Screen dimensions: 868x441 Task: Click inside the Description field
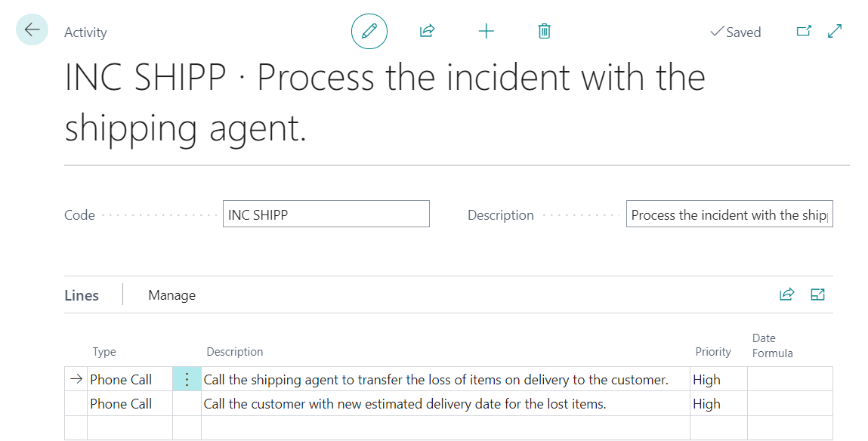729,214
